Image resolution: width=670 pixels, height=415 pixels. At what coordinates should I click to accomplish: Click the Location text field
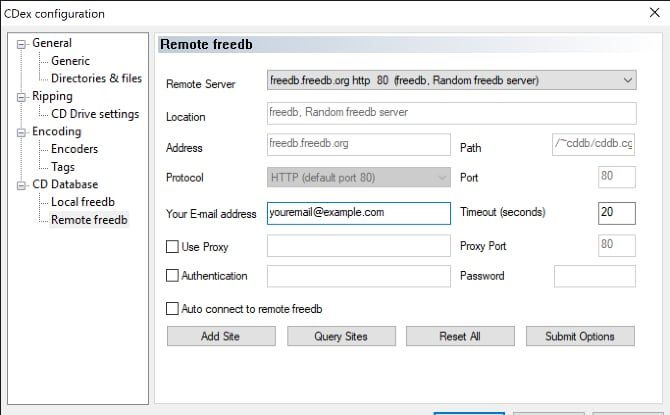click(x=452, y=113)
